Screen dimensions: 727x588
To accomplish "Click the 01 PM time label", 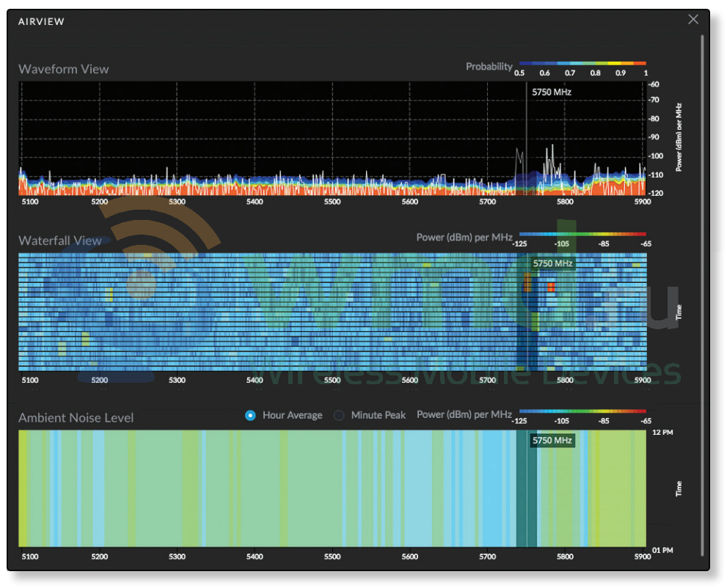I will click(x=662, y=550).
